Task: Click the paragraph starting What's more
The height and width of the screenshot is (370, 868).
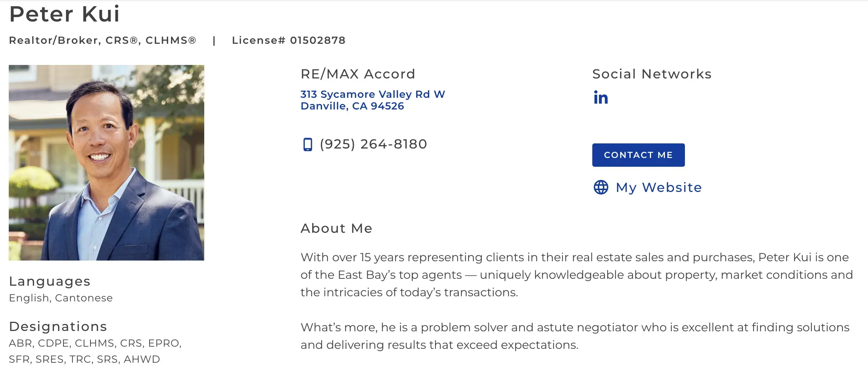Action: (575, 336)
